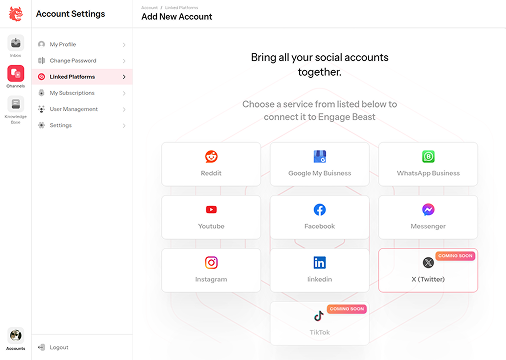The width and height of the screenshot is (506, 360).
Task: Click the LinkedIn logo icon
Action: [x=320, y=263]
